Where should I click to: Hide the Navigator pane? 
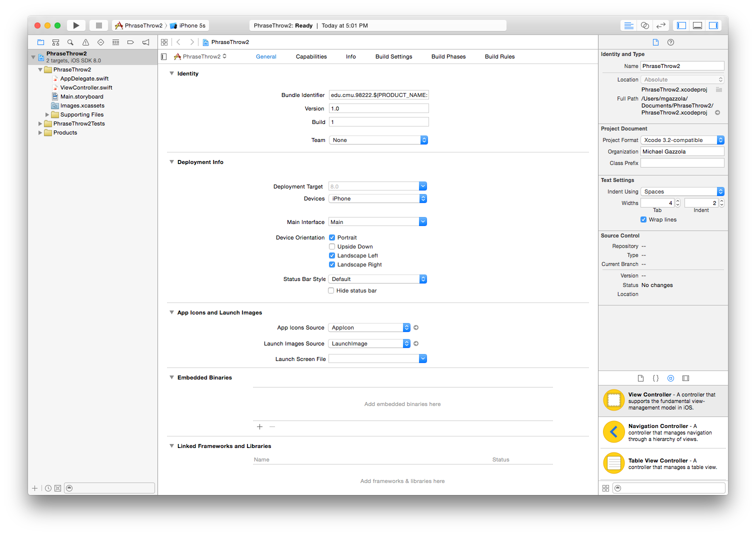coord(681,25)
